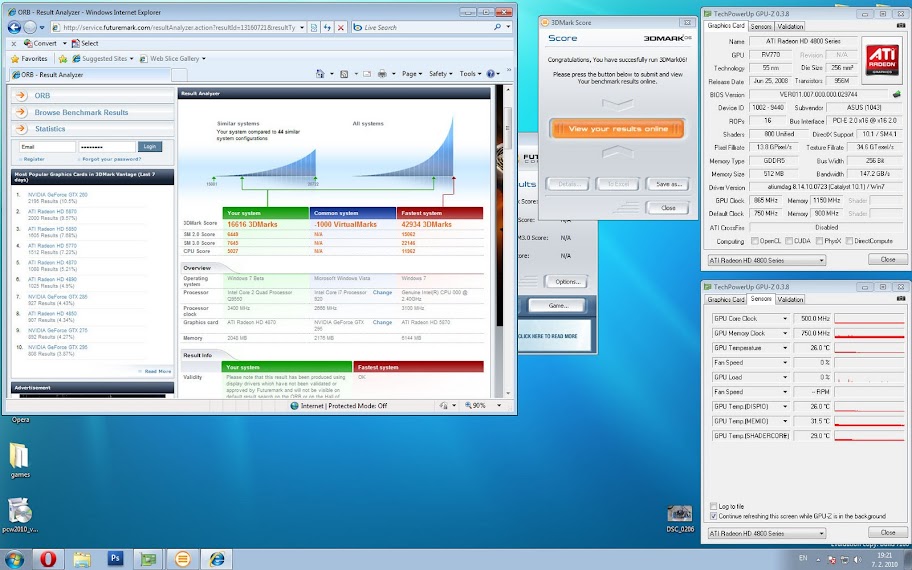Screen dimensions: 912x570
Task: Click the Windows Start orb
Action: pyautogui.click(x=13, y=560)
